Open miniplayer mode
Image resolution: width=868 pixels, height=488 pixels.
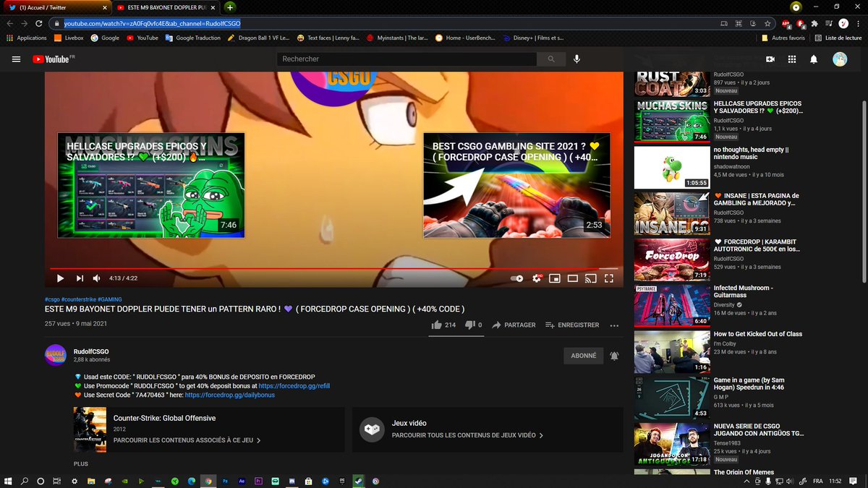555,278
